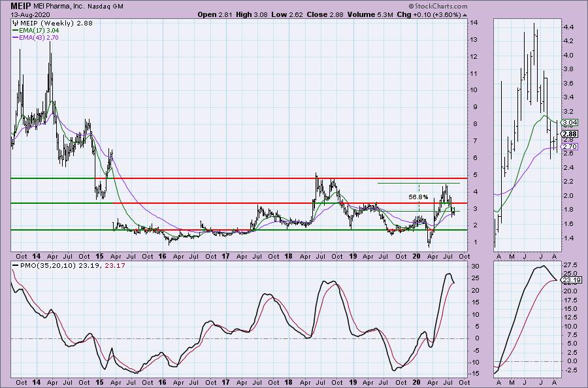
Task: Click the green EMA(17) 3.04 legend entry
Action: tap(36, 30)
